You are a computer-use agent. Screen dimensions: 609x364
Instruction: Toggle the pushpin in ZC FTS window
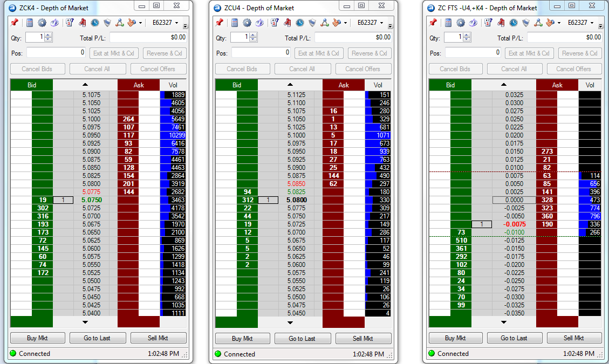tap(434, 23)
